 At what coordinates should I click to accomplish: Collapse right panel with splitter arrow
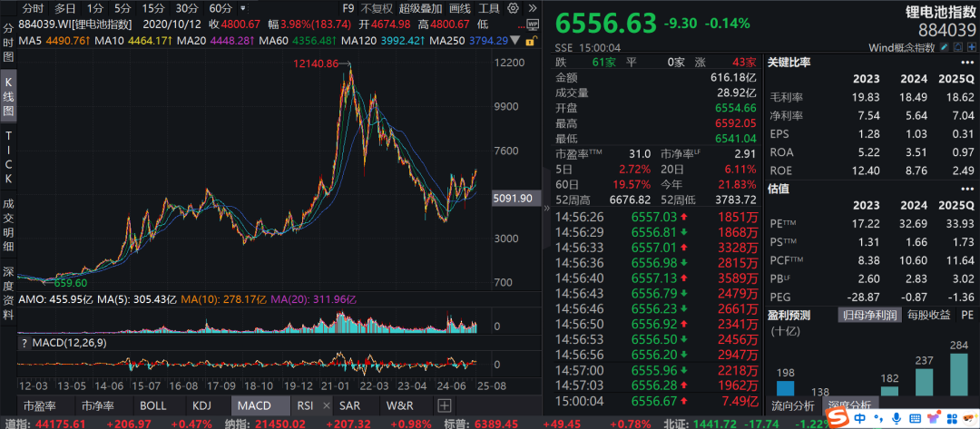(x=545, y=208)
